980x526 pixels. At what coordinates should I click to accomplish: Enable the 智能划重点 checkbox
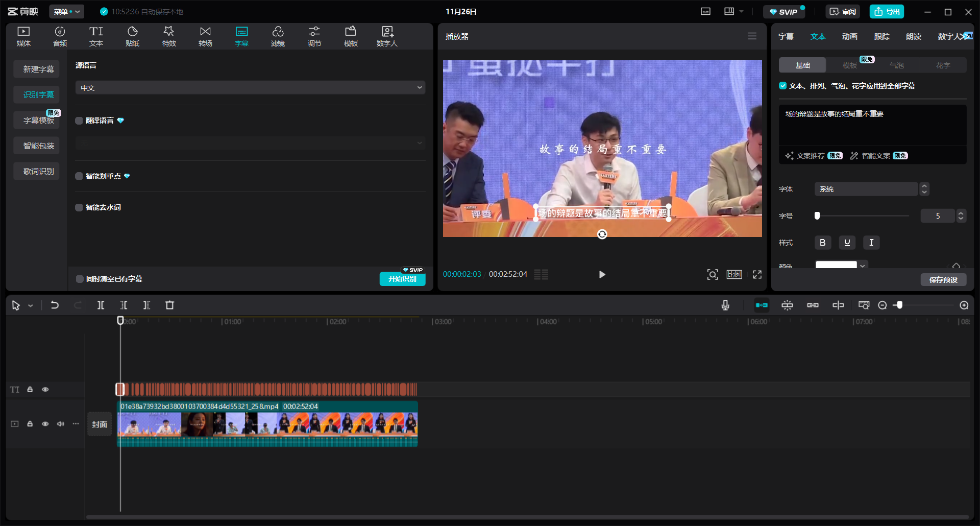click(79, 176)
